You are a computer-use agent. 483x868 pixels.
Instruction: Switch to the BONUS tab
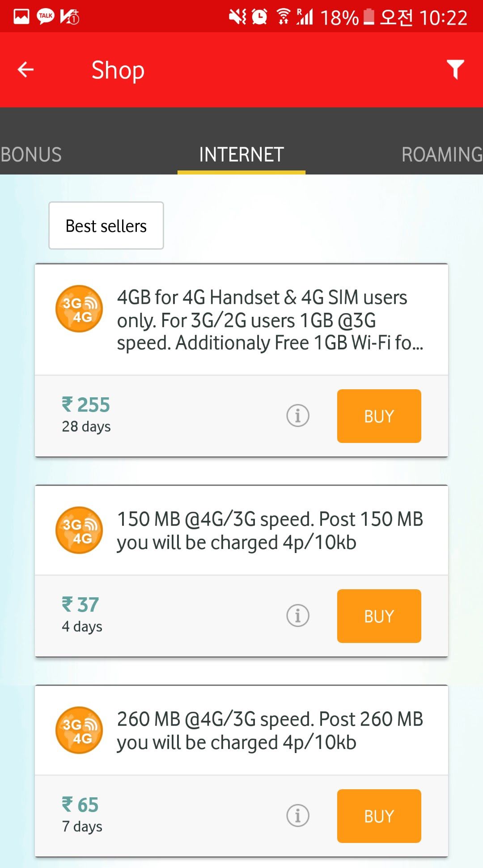point(31,154)
